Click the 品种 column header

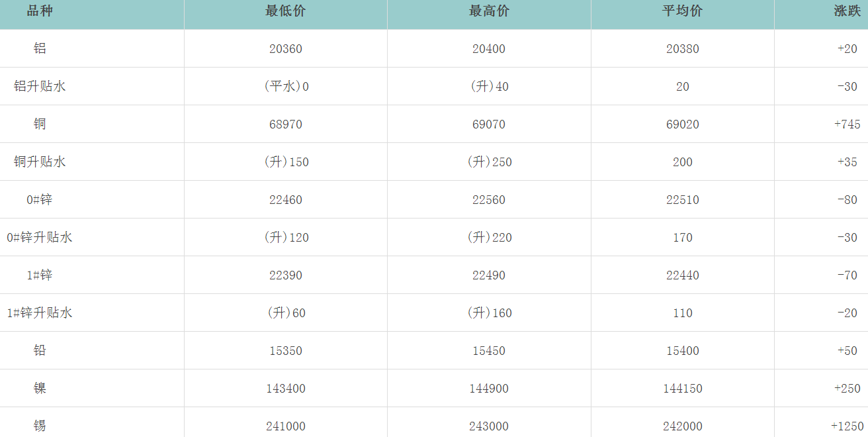coord(40,12)
